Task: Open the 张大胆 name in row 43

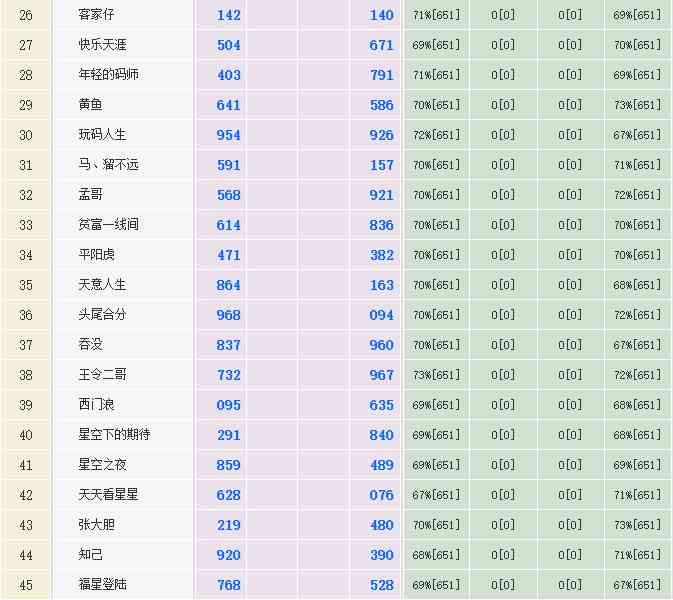Action: pos(96,525)
